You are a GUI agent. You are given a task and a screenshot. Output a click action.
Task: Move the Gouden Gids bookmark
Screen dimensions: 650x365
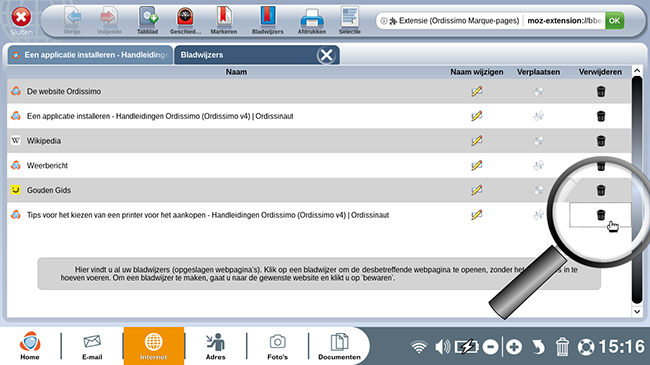(538, 190)
